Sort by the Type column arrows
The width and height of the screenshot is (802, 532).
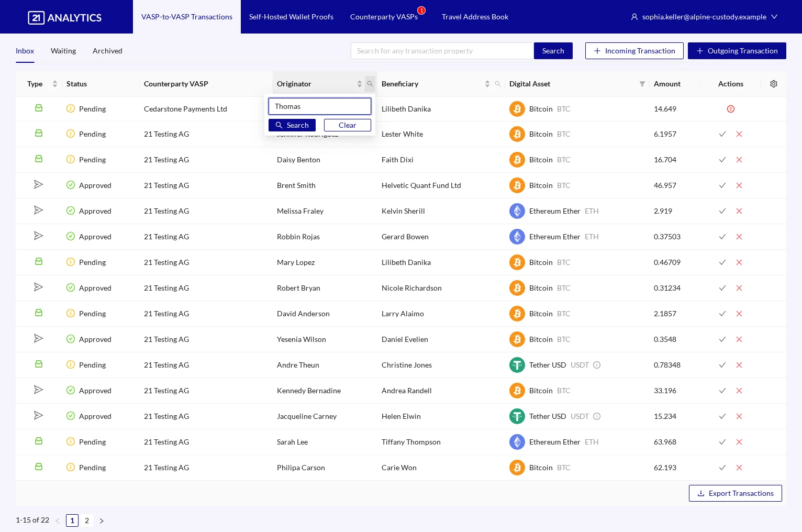tap(55, 84)
